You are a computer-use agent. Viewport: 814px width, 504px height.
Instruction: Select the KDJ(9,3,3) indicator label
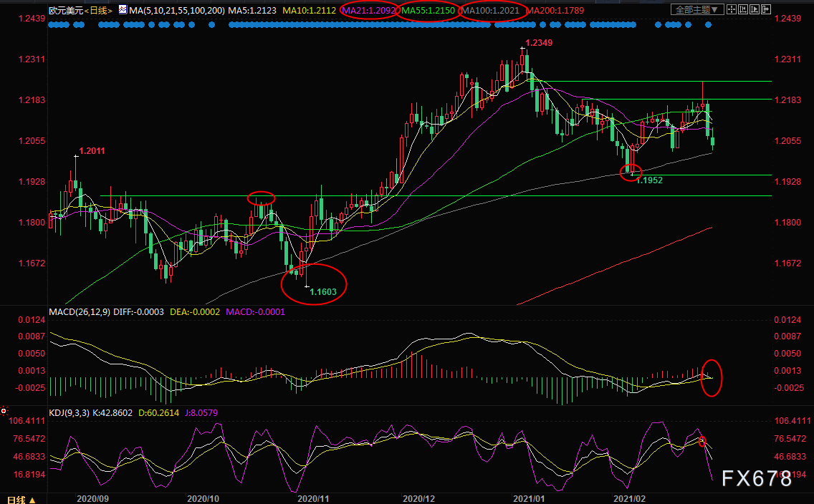point(69,413)
